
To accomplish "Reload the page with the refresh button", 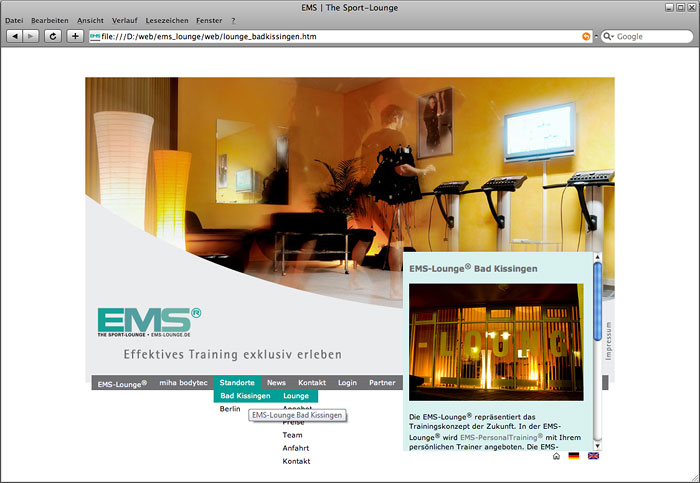I will pos(53,36).
